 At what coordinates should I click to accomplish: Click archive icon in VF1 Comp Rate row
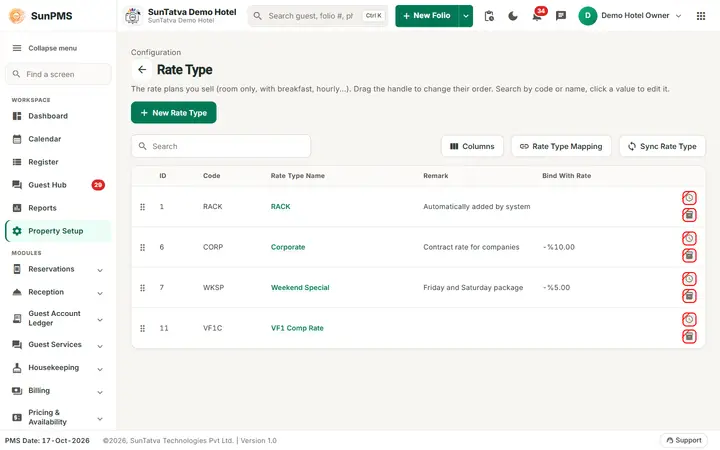click(689, 336)
